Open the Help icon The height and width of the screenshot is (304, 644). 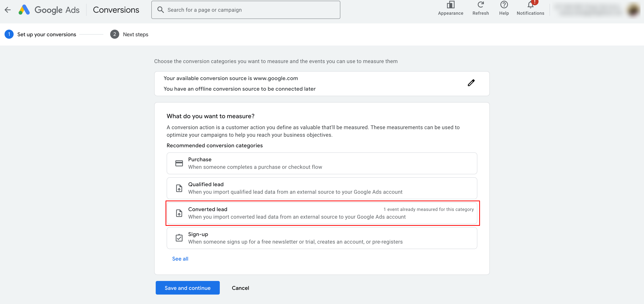tap(504, 8)
